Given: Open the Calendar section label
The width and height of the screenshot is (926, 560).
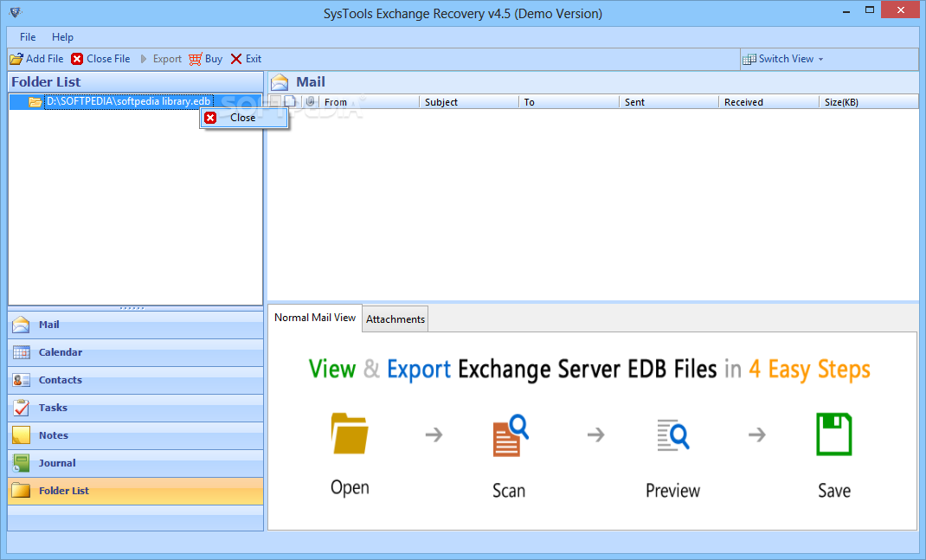Looking at the screenshot, I should click(x=61, y=352).
